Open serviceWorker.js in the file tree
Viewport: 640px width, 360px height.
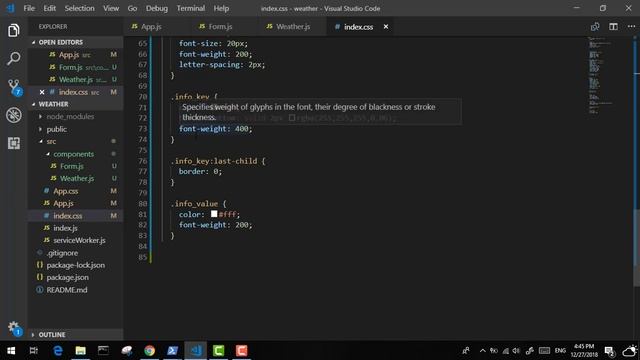(x=79, y=240)
